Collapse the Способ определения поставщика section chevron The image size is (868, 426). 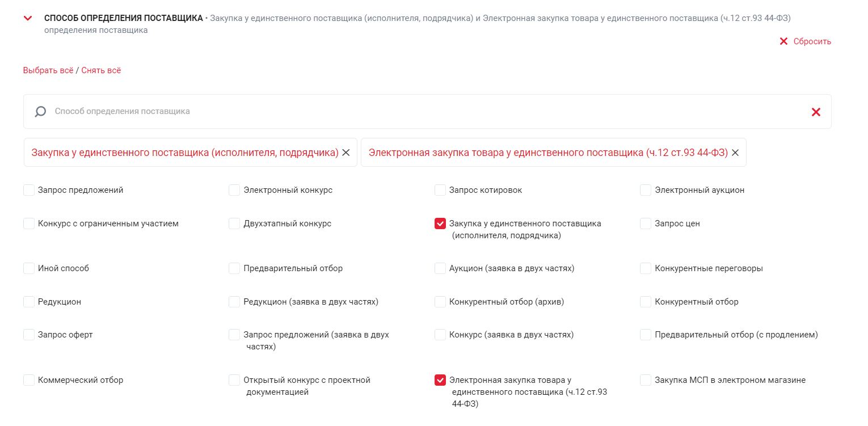(27, 18)
